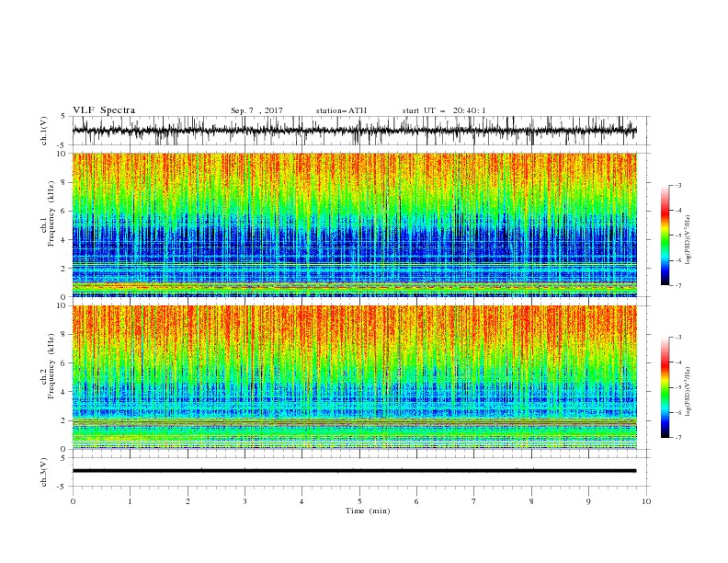Click time axis tick label "5"

click(359, 501)
